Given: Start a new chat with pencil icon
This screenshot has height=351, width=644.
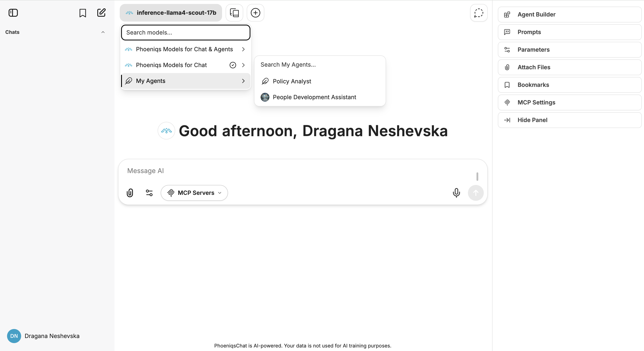Looking at the screenshot, I should pos(101,13).
